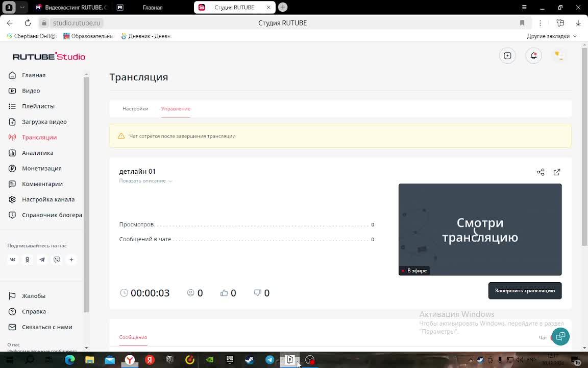Click the share stream icon
This screenshot has height=368, width=588.
pos(541,172)
